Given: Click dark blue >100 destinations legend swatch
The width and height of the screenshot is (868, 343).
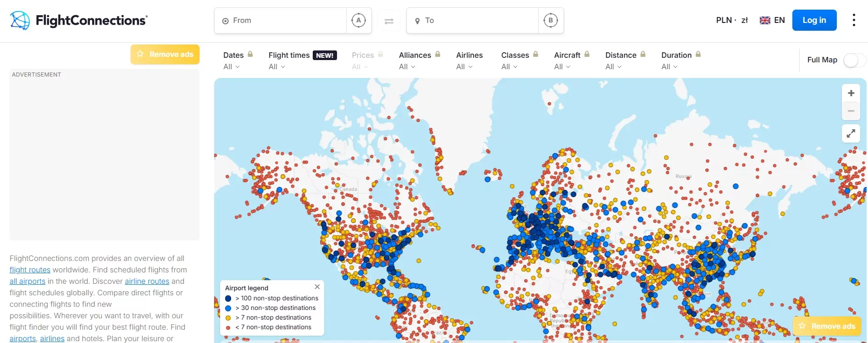Looking at the screenshot, I should pyautogui.click(x=228, y=298).
